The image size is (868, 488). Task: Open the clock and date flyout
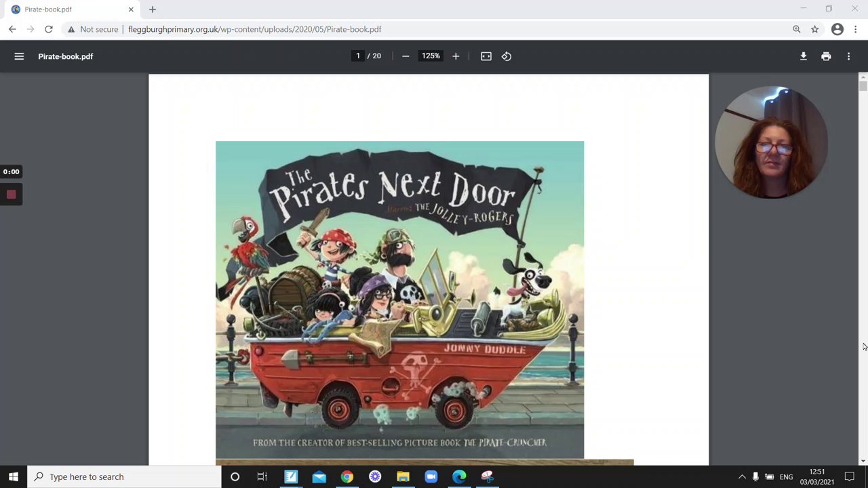point(816,476)
